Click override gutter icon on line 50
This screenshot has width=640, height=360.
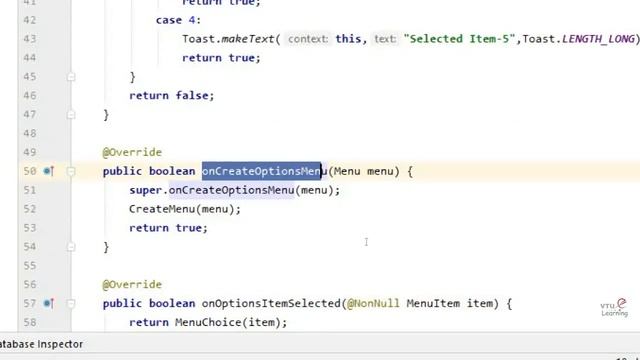pos(49,171)
